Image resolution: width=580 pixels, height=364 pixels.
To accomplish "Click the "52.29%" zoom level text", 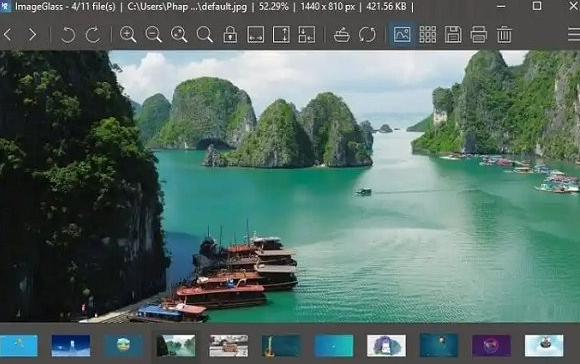I will click(x=273, y=7).
